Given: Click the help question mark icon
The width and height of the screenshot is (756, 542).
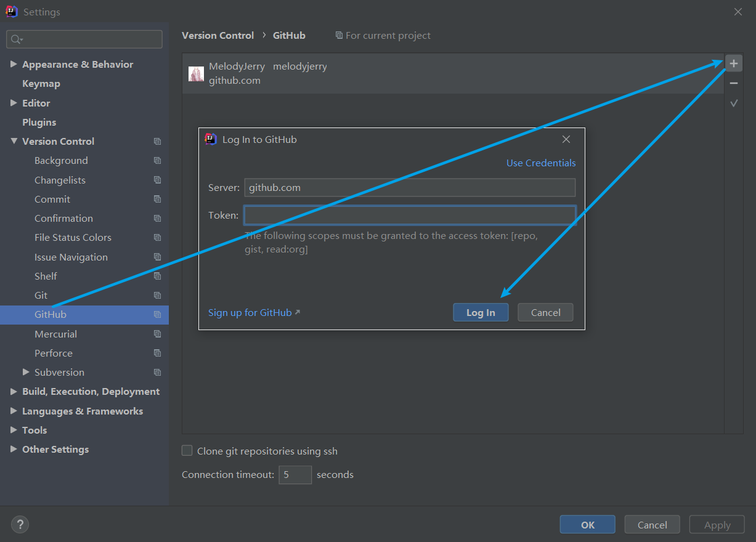Looking at the screenshot, I should (x=20, y=524).
